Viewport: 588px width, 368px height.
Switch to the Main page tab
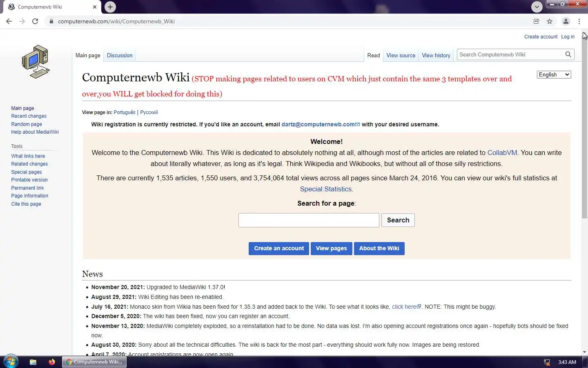tap(88, 55)
